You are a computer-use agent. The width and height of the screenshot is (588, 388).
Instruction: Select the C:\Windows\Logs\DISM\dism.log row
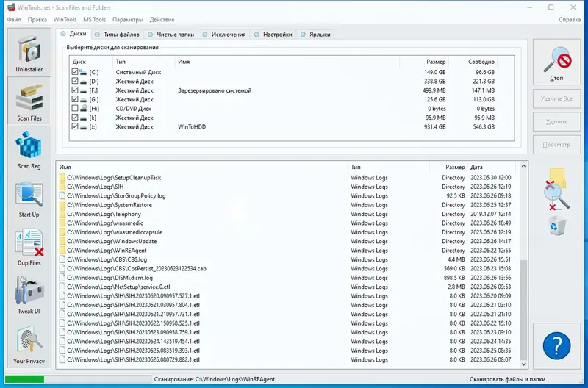288,278
